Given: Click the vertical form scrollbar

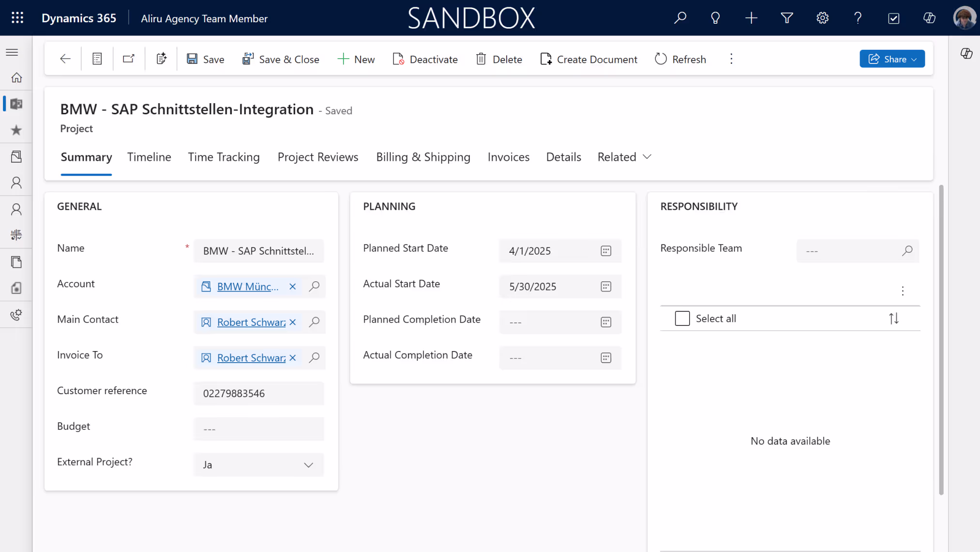Looking at the screenshot, I should point(941,340).
